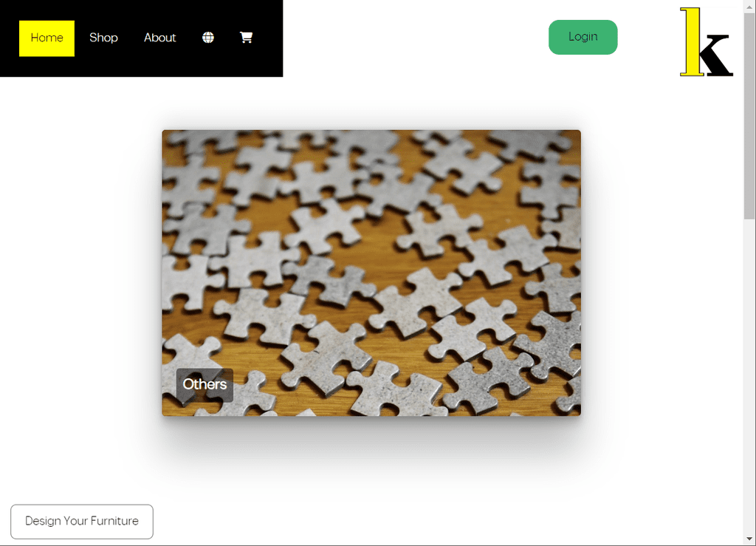Click the yellow letter l in logo
Viewport: 756px width, 546px height.
pos(692,42)
